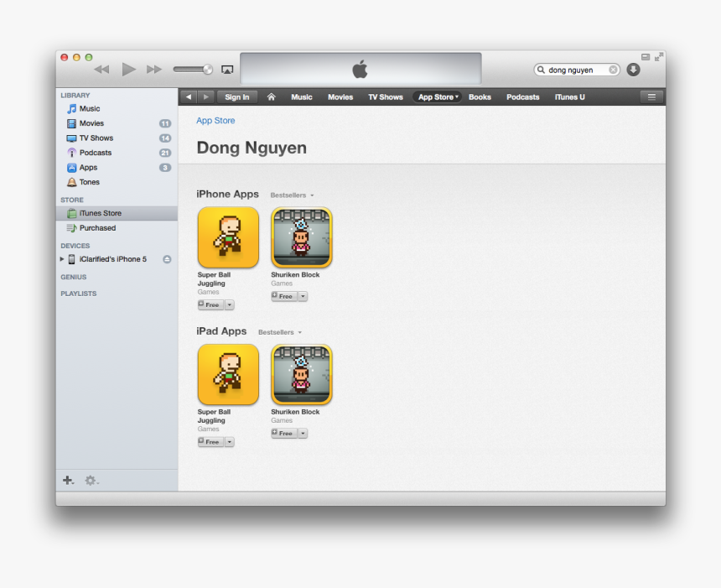Viewport: 721px width, 588px height.
Task: Select Tones in the Library list
Action: click(x=88, y=182)
